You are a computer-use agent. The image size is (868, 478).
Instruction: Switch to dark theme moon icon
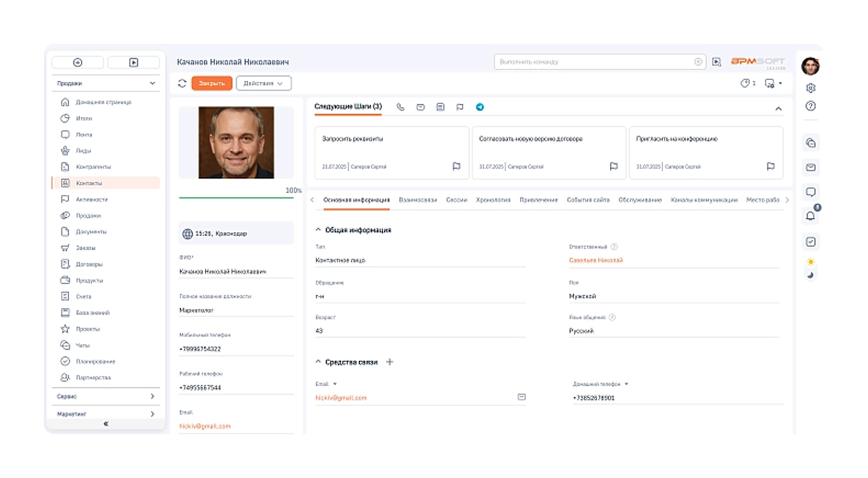point(811,275)
